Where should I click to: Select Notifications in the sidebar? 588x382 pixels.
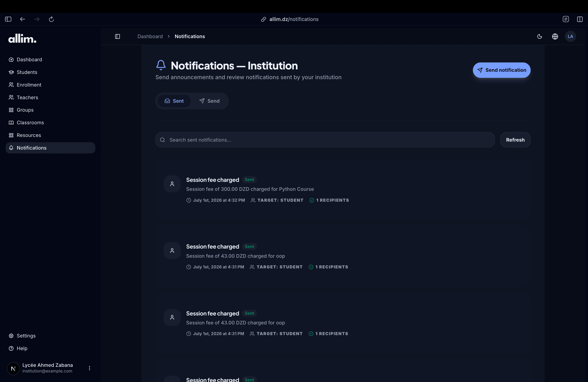click(x=50, y=148)
